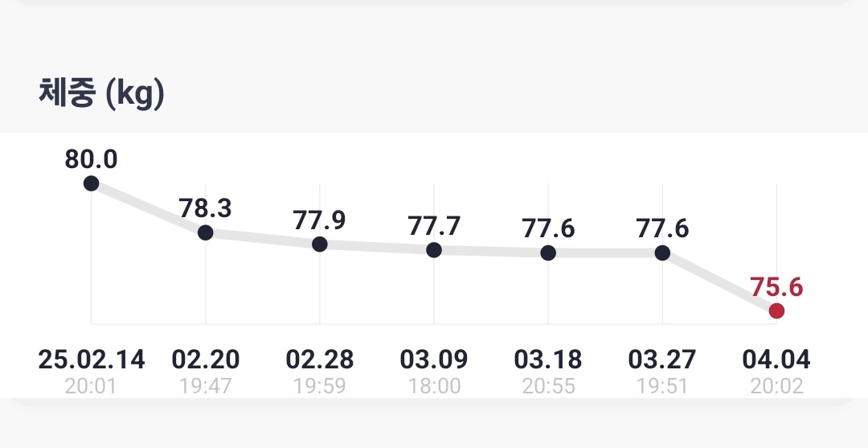The height and width of the screenshot is (448, 868).
Task: Select the 25.02.14 date label
Action: [x=92, y=360]
